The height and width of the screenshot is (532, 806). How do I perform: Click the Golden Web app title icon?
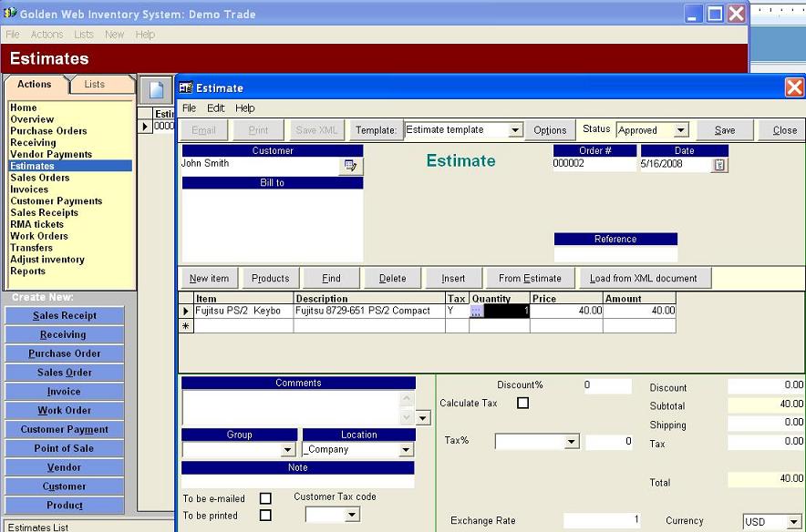[x=10, y=13]
